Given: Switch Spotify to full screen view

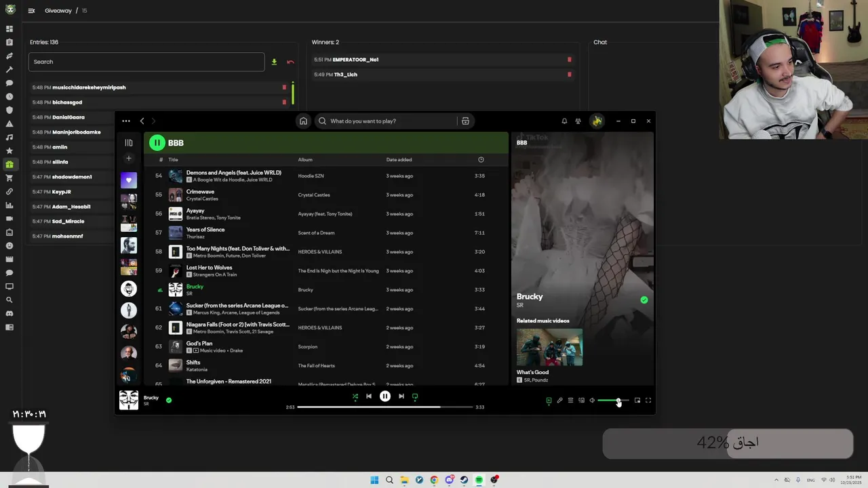Looking at the screenshot, I should point(648,401).
